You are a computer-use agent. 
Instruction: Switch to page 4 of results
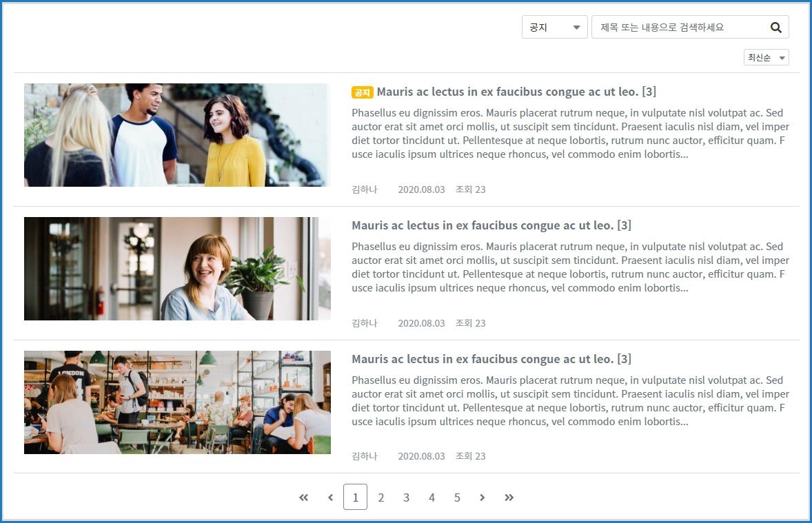(x=432, y=498)
